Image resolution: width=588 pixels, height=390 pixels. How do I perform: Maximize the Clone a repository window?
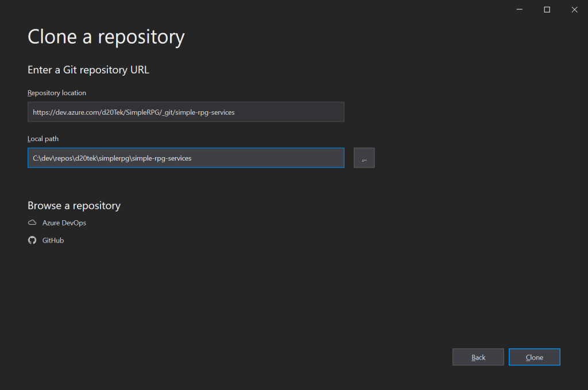547,9
